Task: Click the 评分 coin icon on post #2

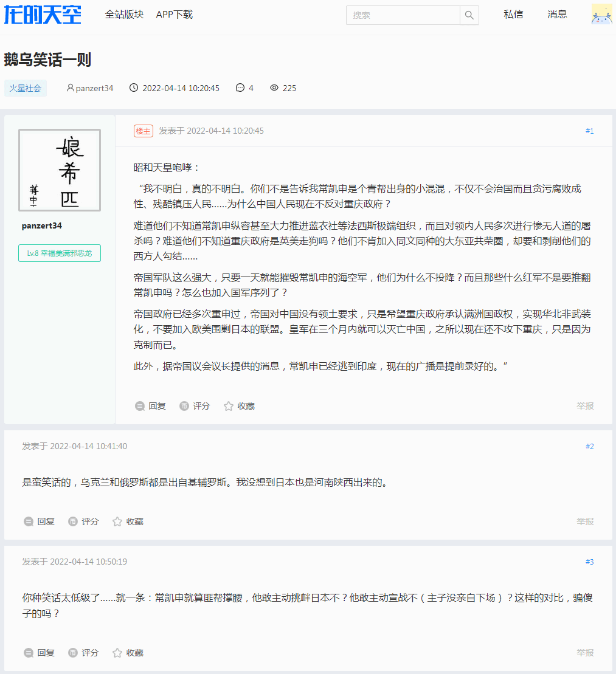Action: click(73, 521)
